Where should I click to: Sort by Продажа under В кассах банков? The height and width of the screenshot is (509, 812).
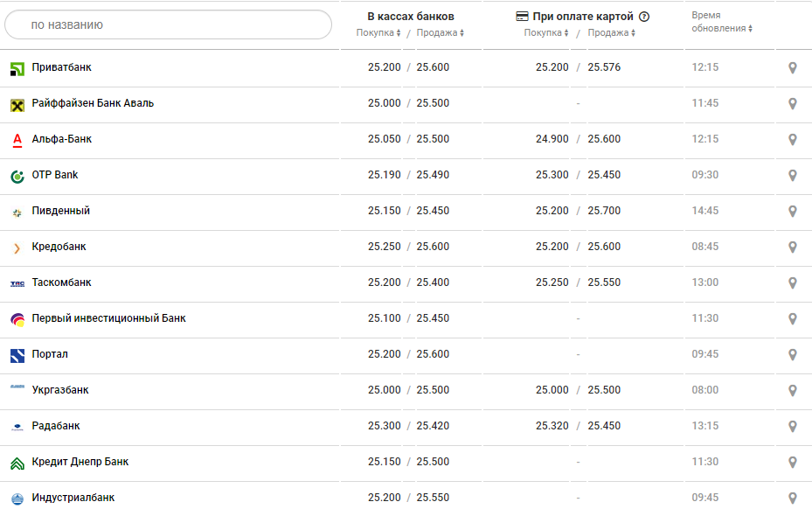point(440,33)
